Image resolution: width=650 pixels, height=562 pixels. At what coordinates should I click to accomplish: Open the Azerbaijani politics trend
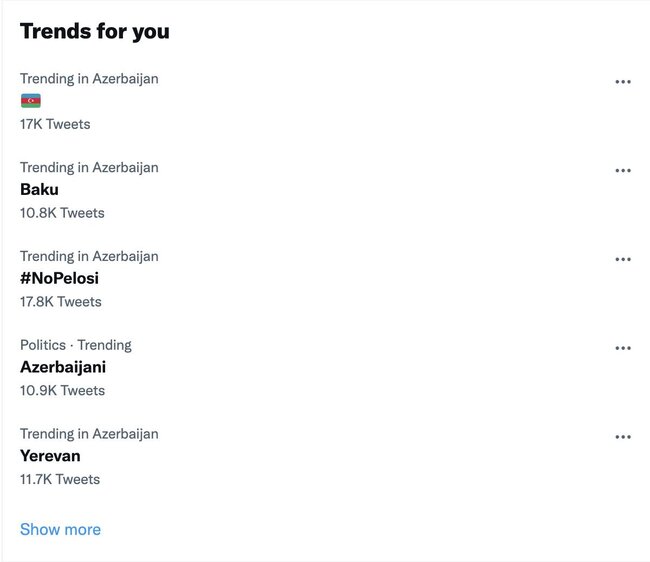click(x=63, y=367)
